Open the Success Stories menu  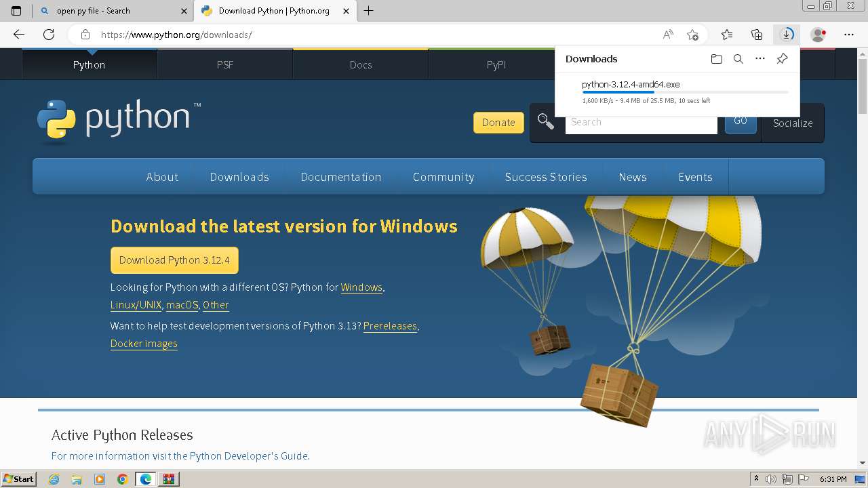point(546,177)
